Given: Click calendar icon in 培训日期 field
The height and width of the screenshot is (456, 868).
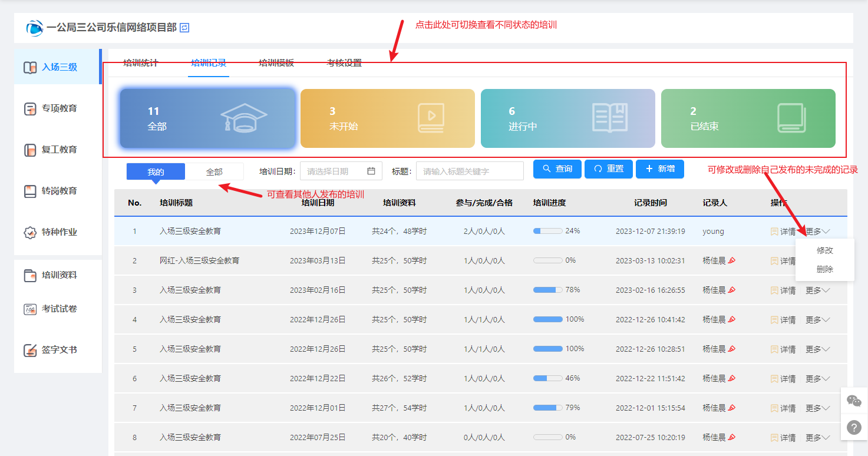Looking at the screenshot, I should [371, 171].
